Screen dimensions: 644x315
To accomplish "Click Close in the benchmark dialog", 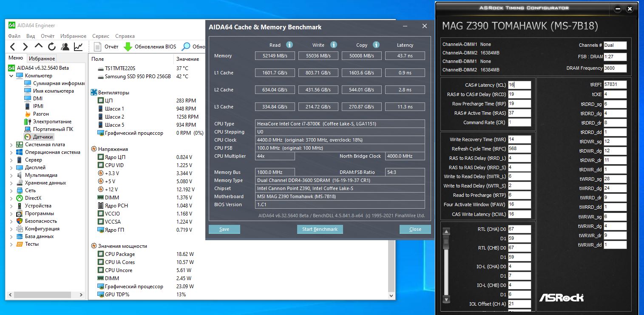I will pyautogui.click(x=415, y=229).
